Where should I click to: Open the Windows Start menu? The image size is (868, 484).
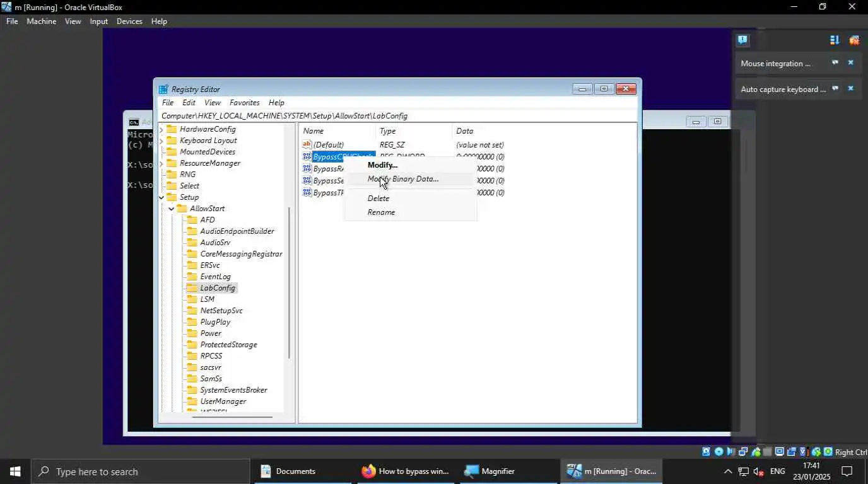coord(15,471)
